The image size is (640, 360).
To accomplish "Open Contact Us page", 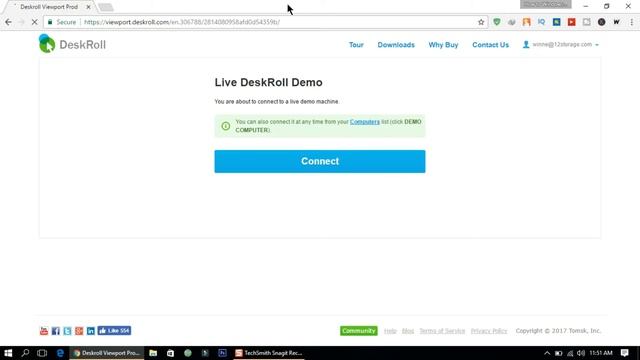I will pos(490,45).
